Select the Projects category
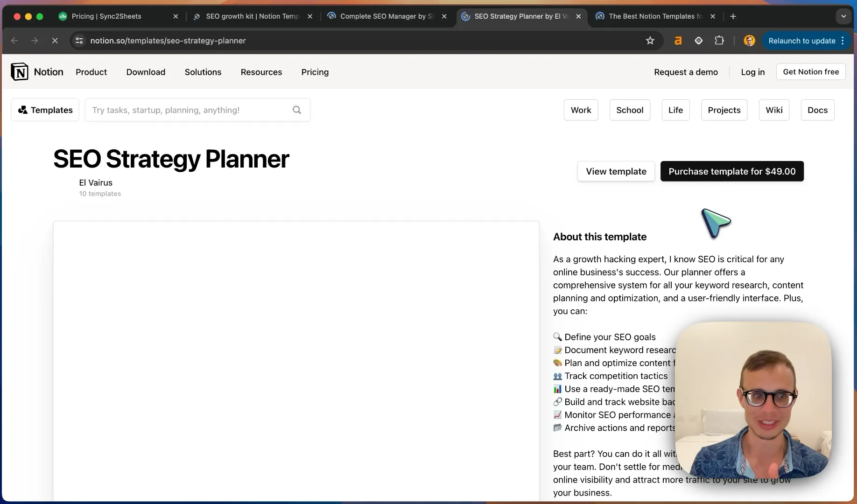Image resolution: width=857 pixels, height=504 pixels. pyautogui.click(x=724, y=110)
